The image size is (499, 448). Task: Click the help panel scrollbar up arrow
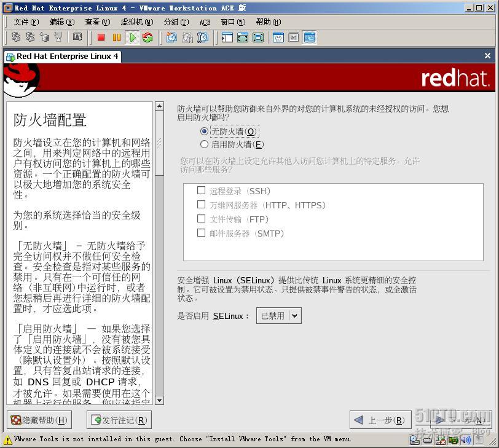159,106
